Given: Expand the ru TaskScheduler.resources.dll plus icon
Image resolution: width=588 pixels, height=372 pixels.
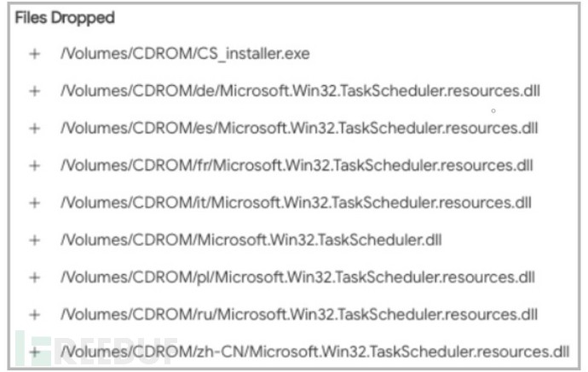Looking at the screenshot, I should click(x=35, y=315).
